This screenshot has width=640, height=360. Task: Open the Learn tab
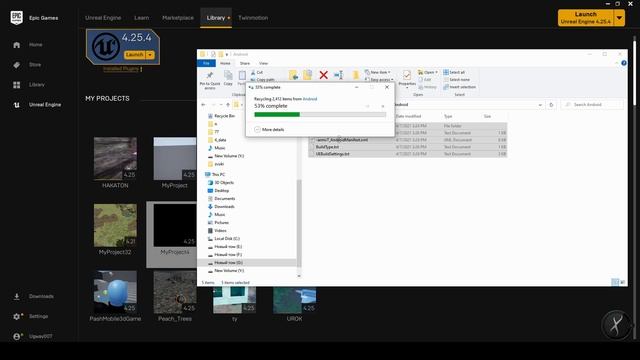141,18
